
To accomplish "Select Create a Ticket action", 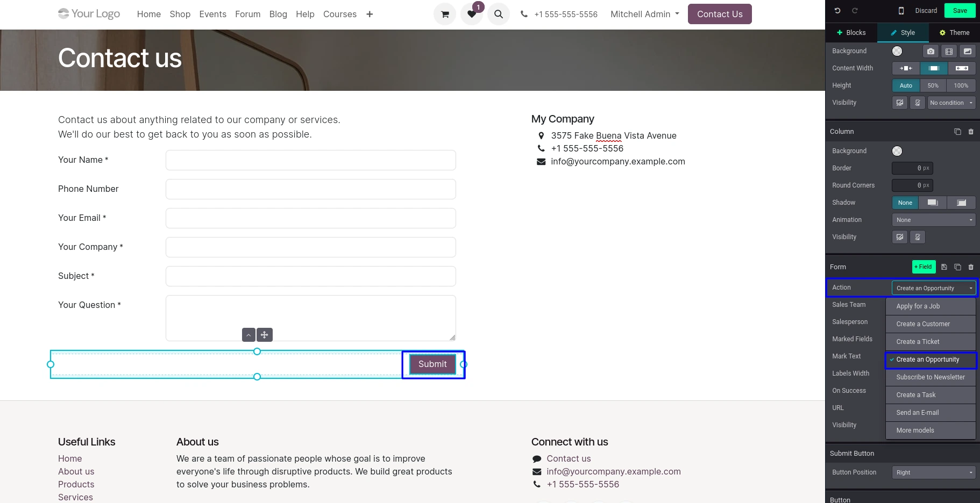I will (x=931, y=342).
